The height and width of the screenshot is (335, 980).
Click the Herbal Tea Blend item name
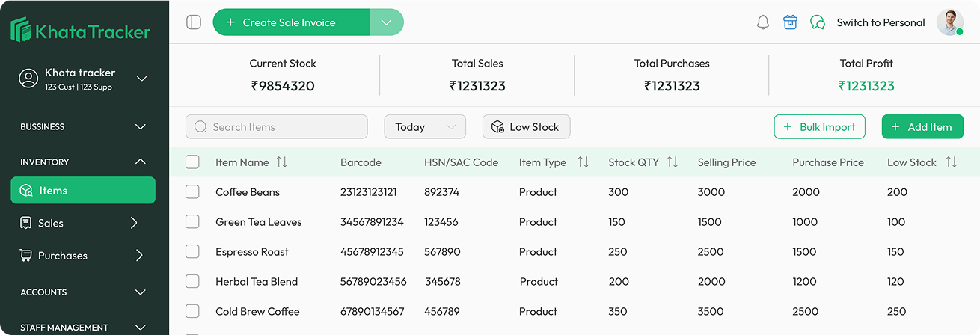click(257, 282)
